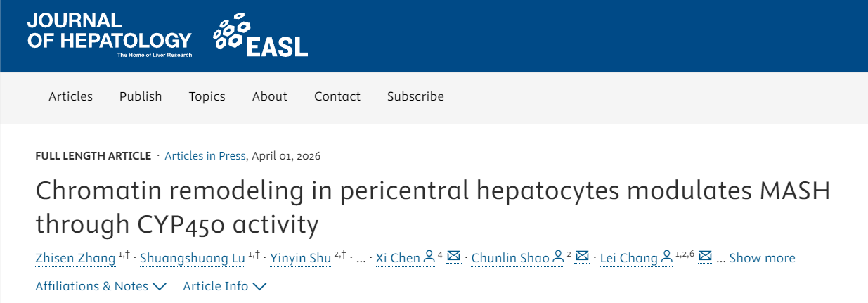
Task: Click envelope icon next to Xi Chen
Action: tap(453, 257)
